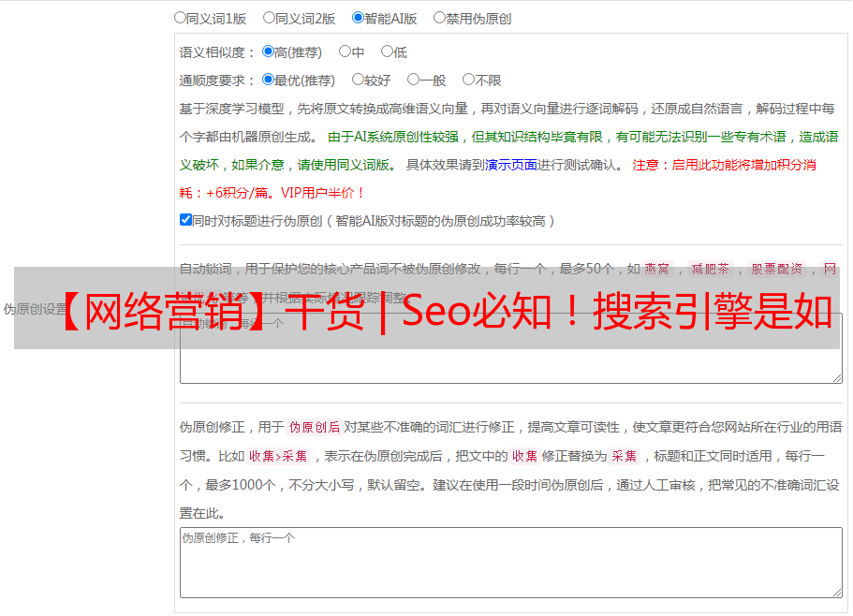Open the 演示页面 link
The image size is (853, 616).
510,165
